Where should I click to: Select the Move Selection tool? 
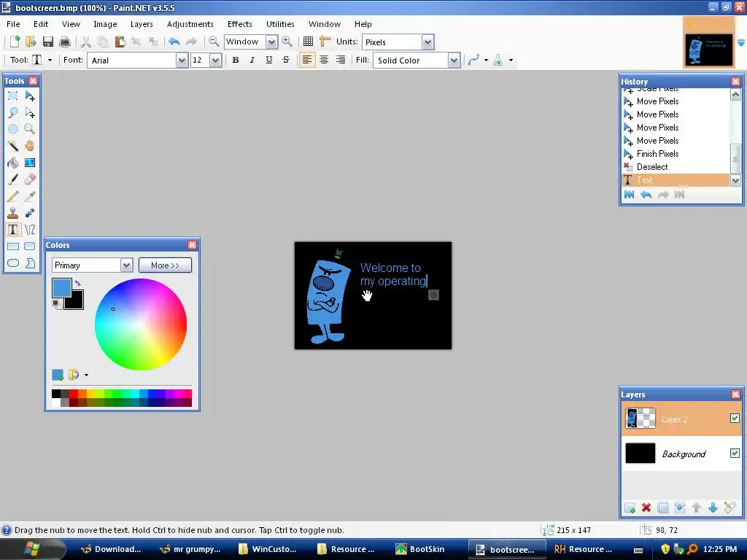tap(29, 112)
